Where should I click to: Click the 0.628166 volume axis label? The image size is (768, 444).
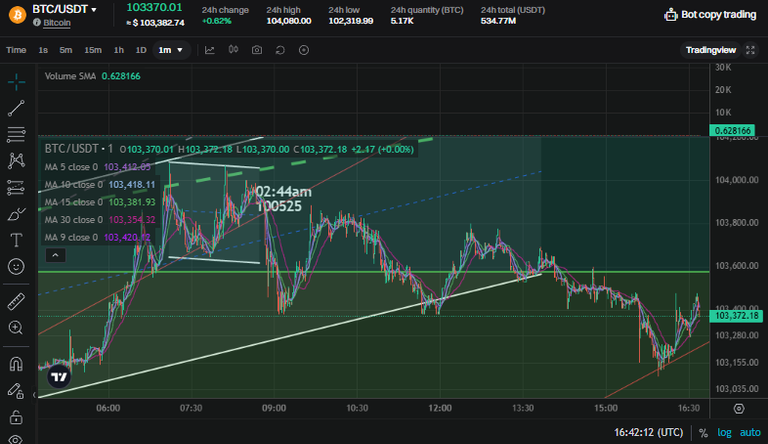tap(732, 130)
